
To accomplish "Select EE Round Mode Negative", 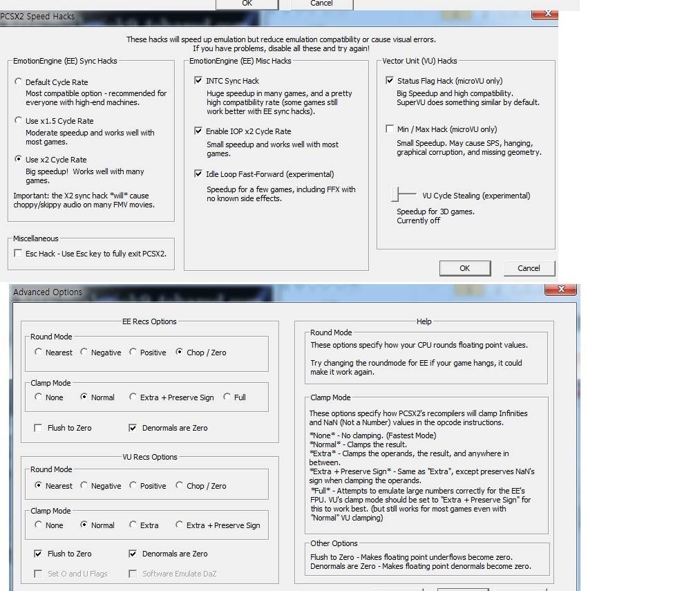I will coord(84,352).
